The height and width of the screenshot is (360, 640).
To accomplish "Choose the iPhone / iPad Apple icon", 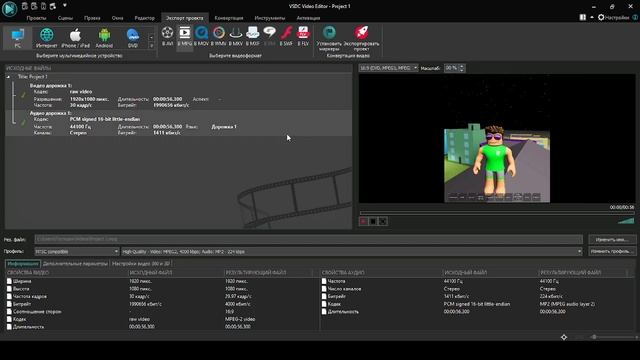I will 75,38.
